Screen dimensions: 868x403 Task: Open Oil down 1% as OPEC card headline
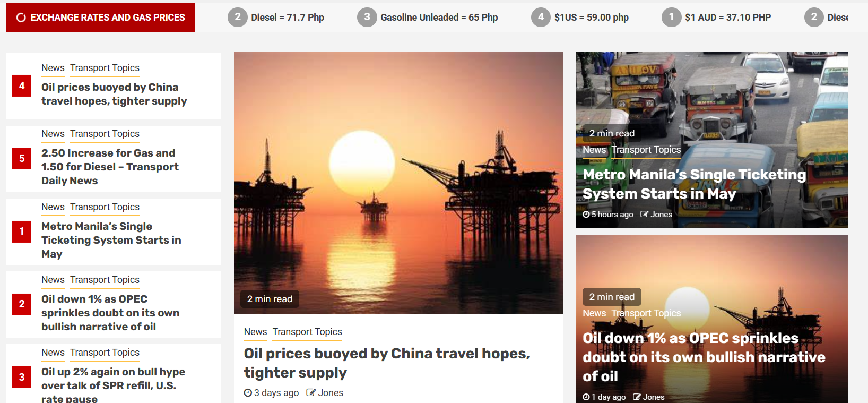click(x=704, y=357)
